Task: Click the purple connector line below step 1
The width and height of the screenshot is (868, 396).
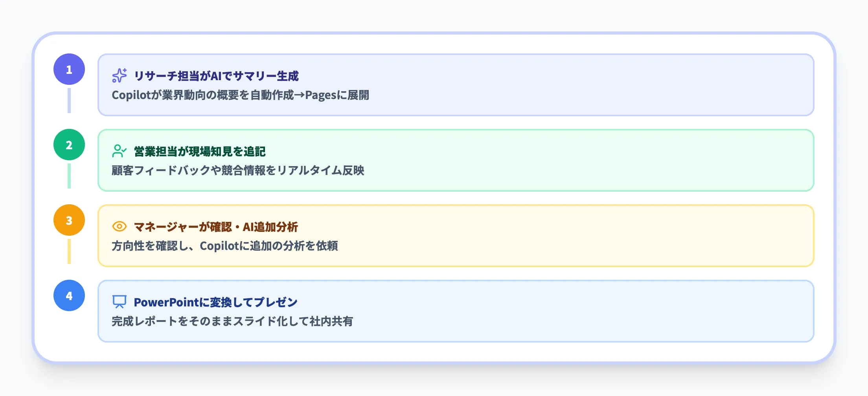Action: click(69, 101)
